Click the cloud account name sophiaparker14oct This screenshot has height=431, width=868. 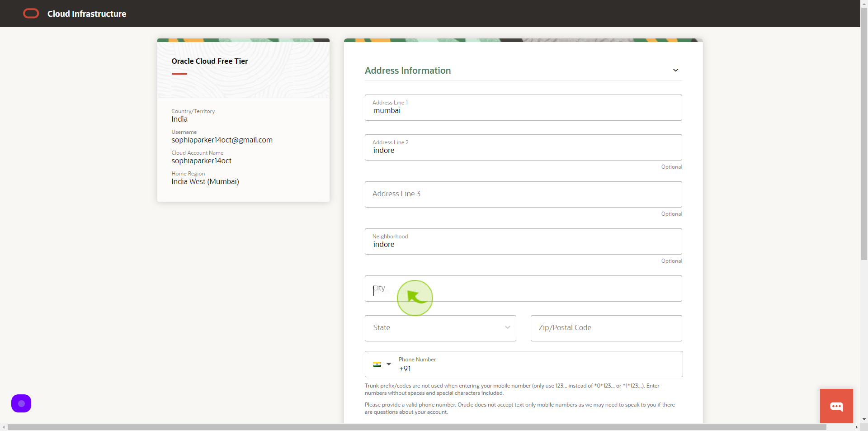[x=202, y=161]
